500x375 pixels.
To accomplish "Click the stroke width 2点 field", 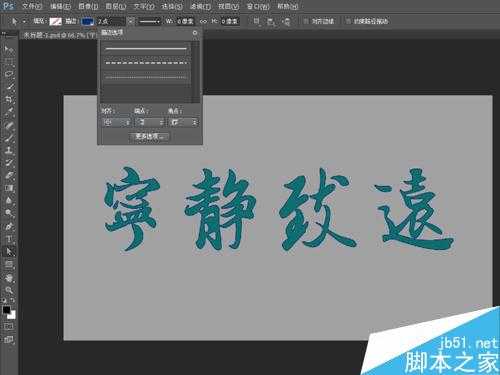I will point(111,21).
